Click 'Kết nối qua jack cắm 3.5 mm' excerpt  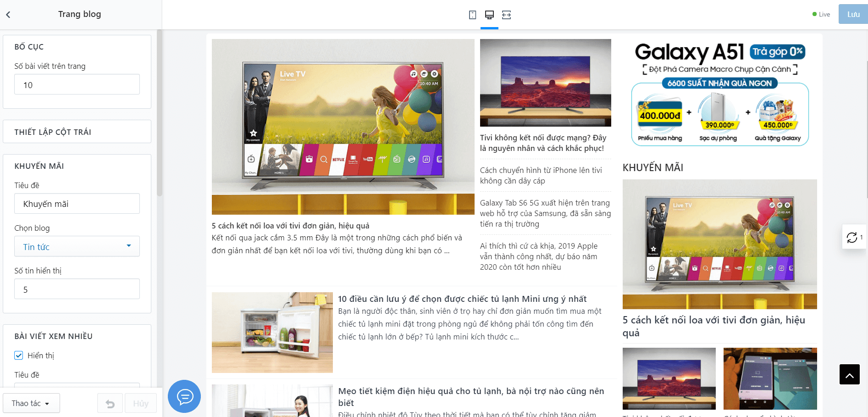pos(337,244)
